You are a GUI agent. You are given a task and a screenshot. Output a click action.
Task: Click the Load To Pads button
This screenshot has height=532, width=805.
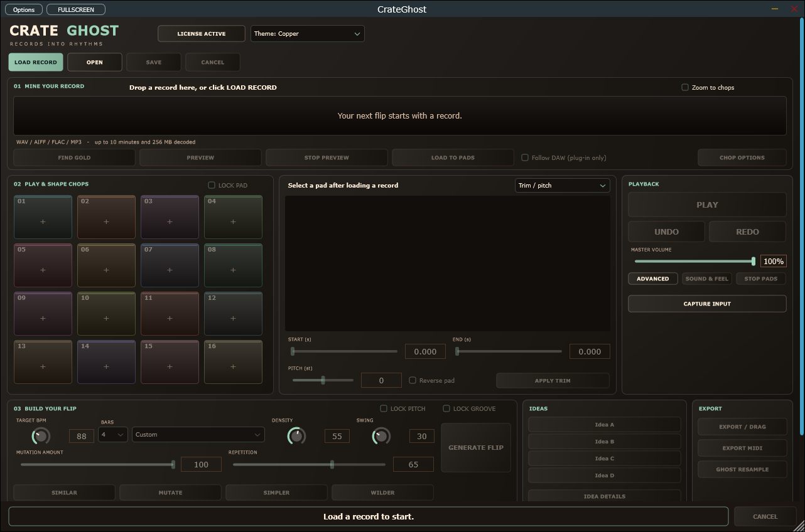(x=453, y=157)
